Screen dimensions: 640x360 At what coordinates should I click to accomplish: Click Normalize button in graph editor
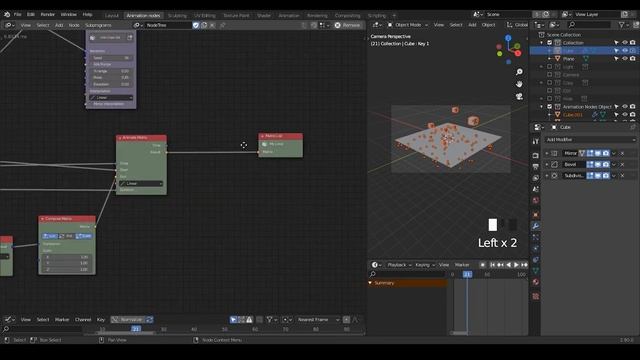(128, 320)
